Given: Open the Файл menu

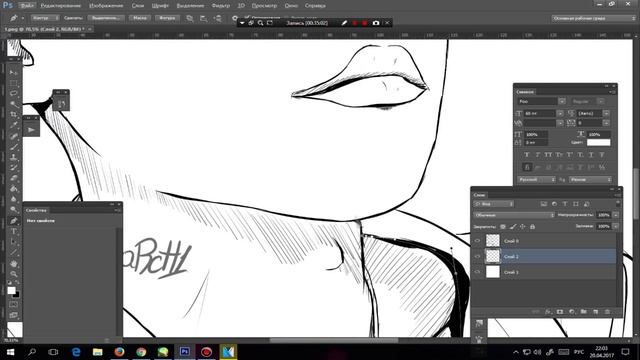Looking at the screenshot, I should (27, 6).
